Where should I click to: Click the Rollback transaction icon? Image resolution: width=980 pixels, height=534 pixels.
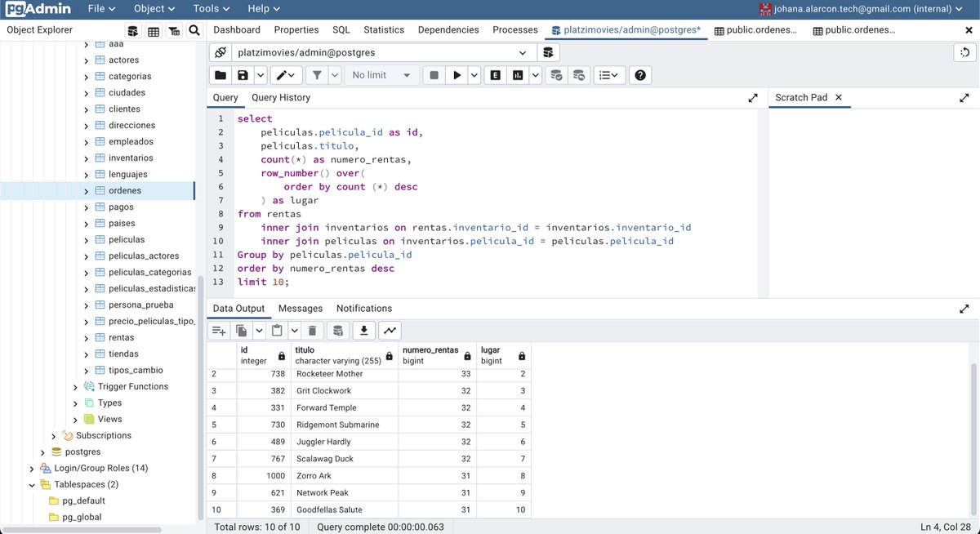click(578, 75)
